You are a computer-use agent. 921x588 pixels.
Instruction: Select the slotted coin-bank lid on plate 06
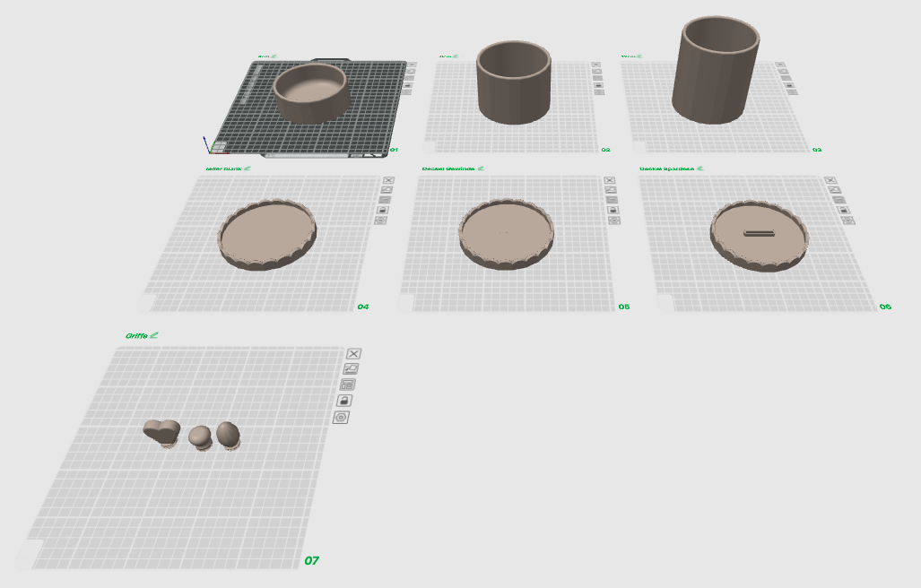tap(759, 236)
